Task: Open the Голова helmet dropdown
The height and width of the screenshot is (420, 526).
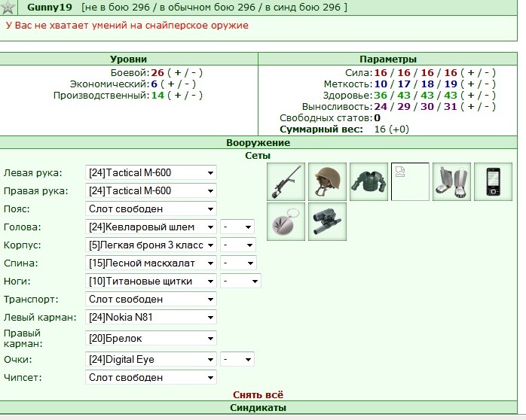Action: 151,227
